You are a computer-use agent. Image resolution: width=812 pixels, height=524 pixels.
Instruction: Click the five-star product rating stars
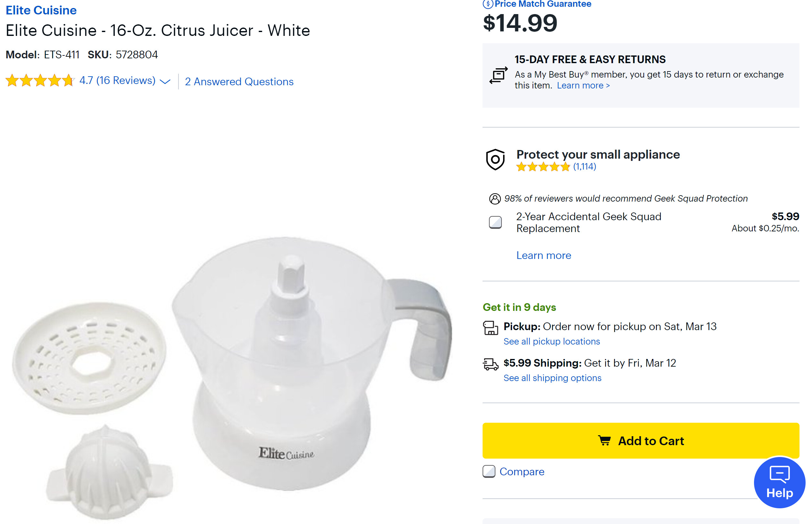pos(40,81)
